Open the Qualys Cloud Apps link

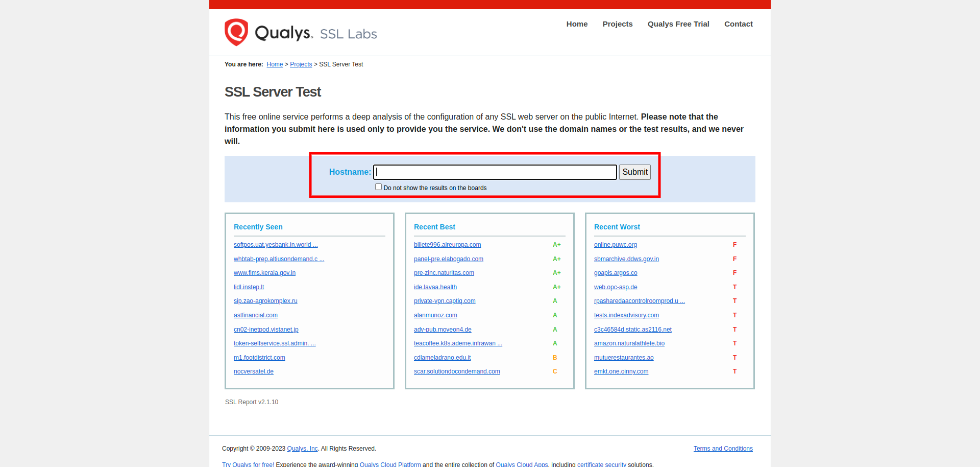[522, 464]
